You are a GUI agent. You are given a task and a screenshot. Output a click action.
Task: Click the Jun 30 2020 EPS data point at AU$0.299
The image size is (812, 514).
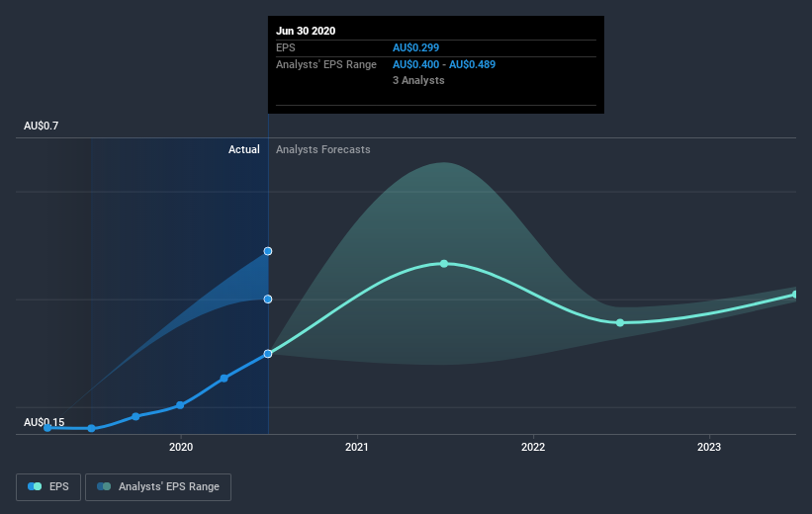coord(268,354)
